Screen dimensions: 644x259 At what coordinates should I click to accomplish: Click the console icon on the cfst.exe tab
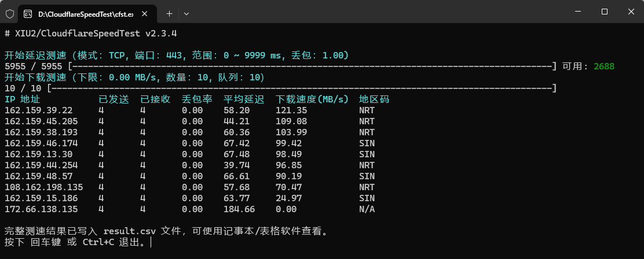(x=27, y=13)
